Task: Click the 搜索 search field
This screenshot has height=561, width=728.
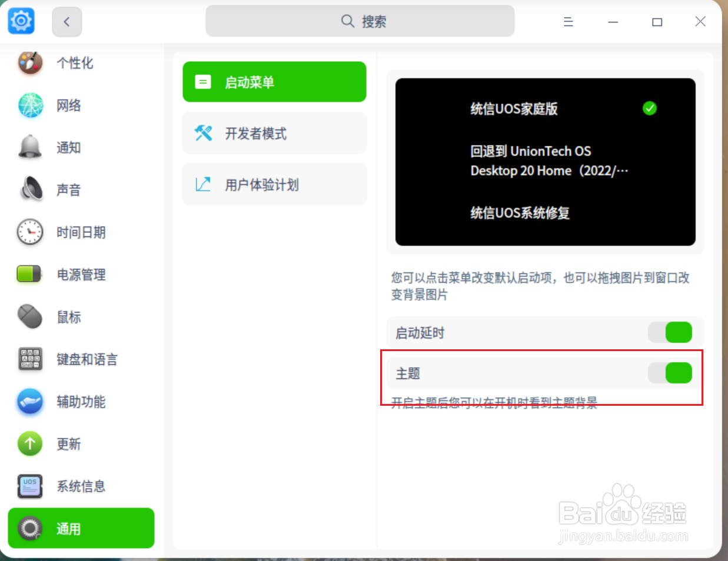Action: pyautogui.click(x=360, y=21)
